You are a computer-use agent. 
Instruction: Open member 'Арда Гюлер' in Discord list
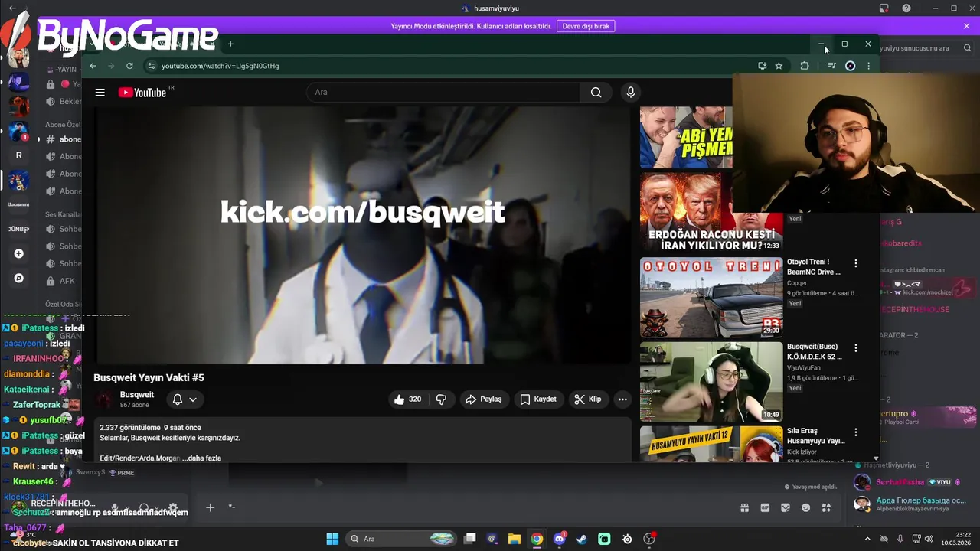(913, 504)
